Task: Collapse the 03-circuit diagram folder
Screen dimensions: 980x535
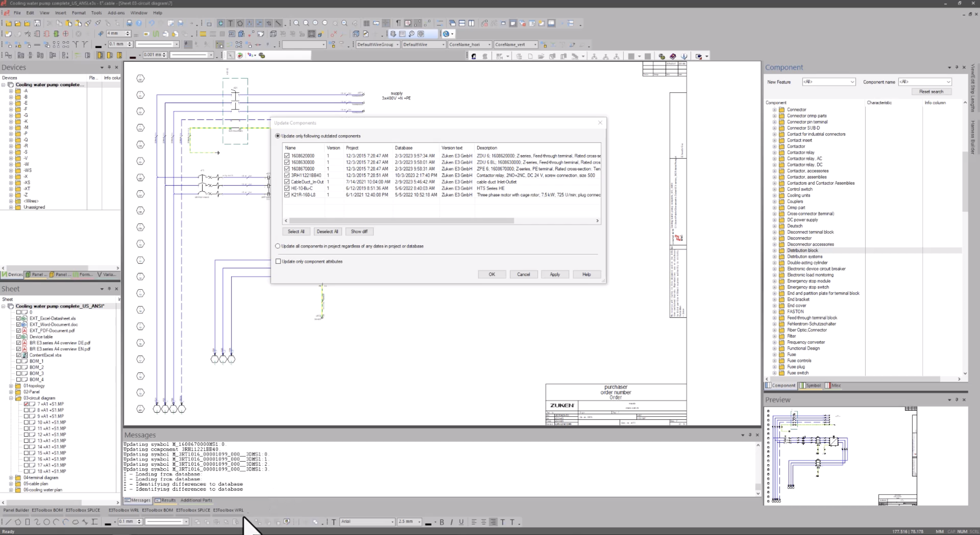Action: click(11, 398)
